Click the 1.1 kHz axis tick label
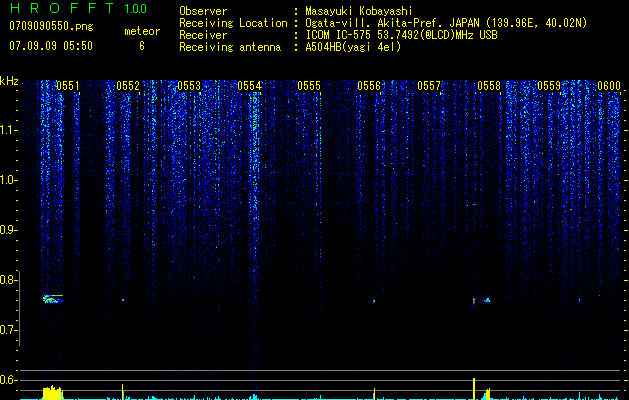This screenshot has height=400, width=629. (8, 130)
